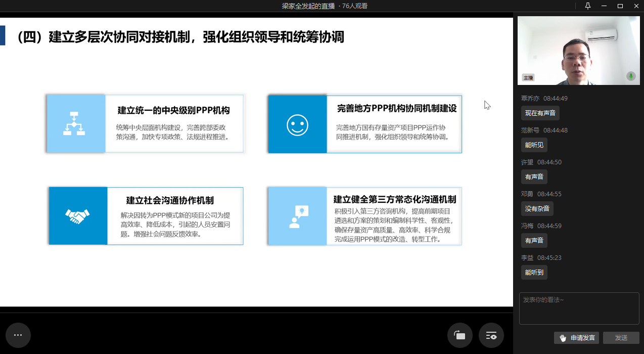Click the org chart icon on the slide

[74, 123]
